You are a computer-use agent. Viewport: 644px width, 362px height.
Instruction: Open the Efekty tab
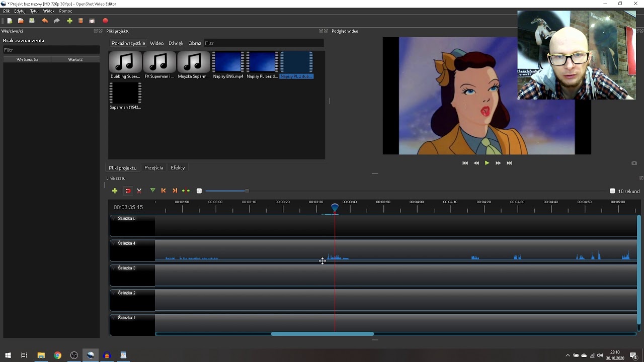tap(178, 168)
